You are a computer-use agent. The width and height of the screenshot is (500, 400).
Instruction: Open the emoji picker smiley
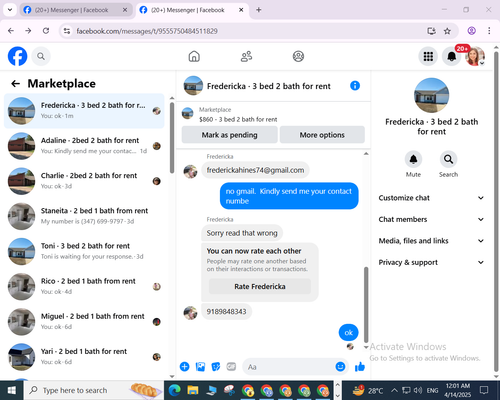click(340, 367)
